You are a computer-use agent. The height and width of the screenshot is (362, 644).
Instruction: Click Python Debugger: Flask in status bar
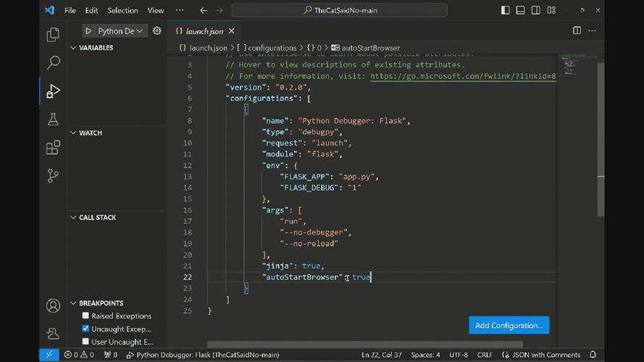203,355
